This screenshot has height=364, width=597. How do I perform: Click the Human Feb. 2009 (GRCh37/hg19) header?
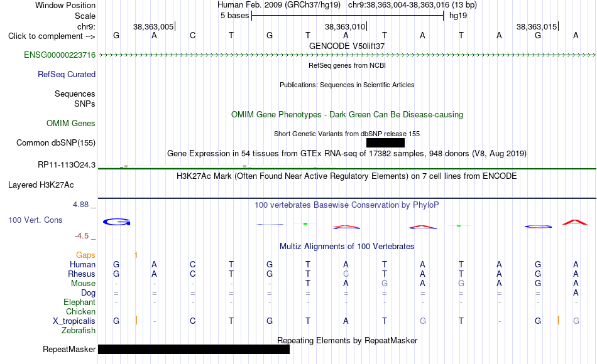tap(278, 5)
